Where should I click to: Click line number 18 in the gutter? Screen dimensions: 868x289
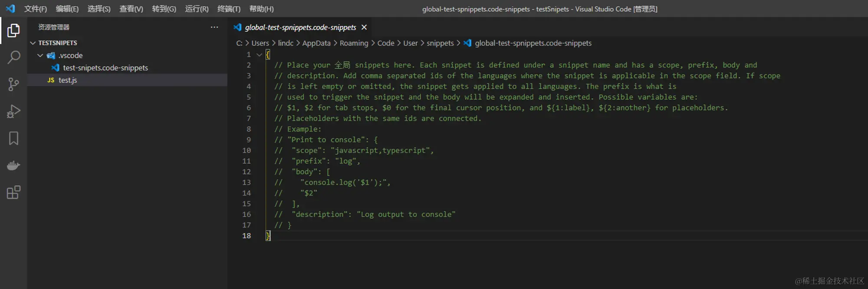tap(247, 236)
